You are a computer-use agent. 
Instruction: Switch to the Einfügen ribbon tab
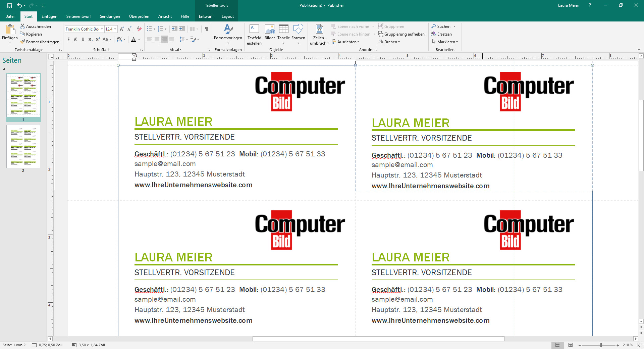[x=49, y=16]
